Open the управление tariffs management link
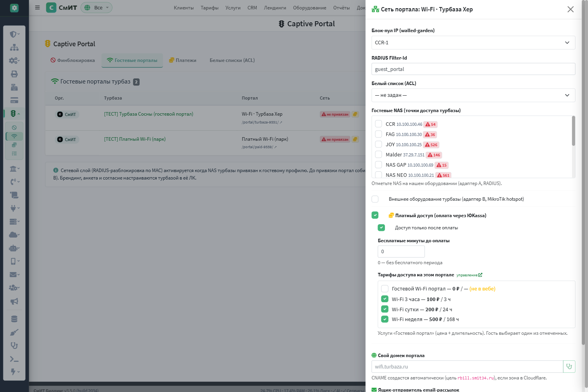This screenshot has height=392, width=588. pyautogui.click(x=469, y=275)
